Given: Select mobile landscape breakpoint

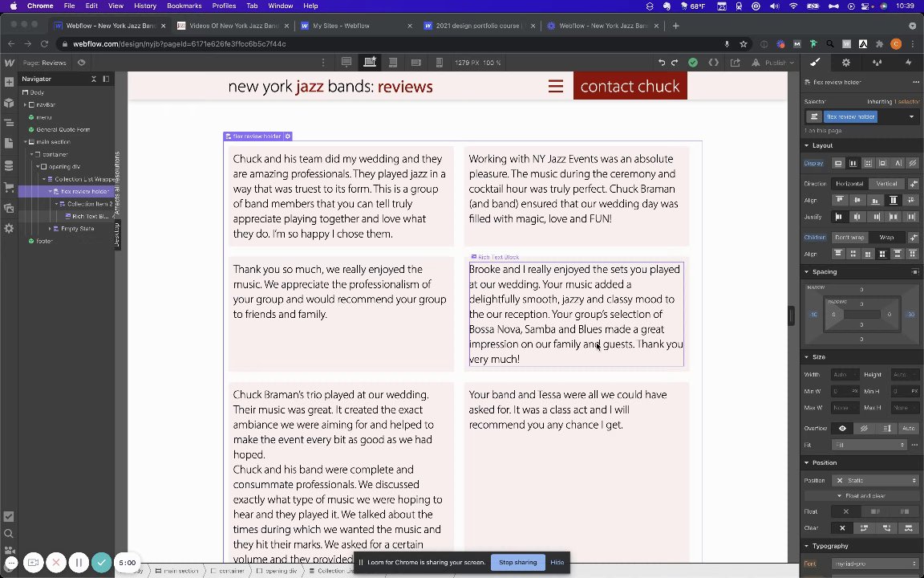Looking at the screenshot, I should coord(416,63).
